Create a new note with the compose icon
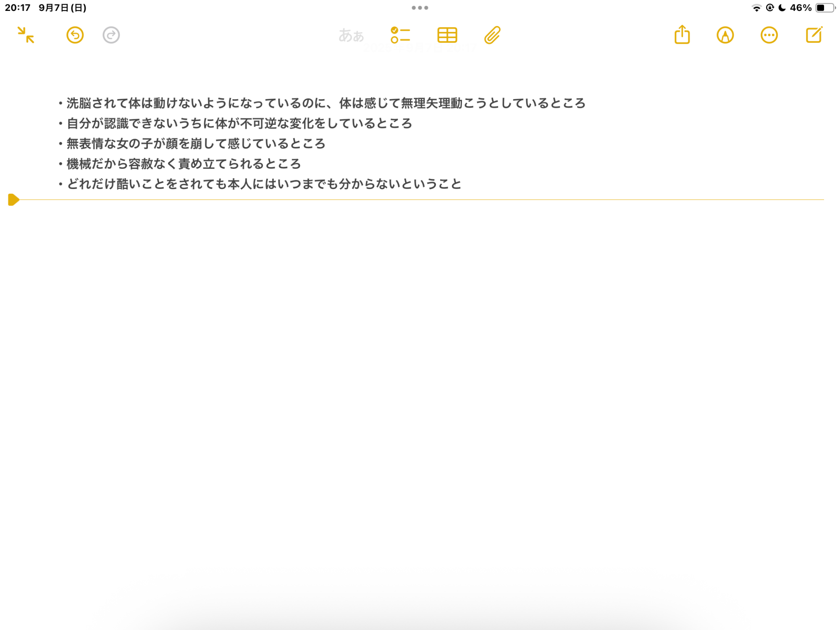Image resolution: width=840 pixels, height=630 pixels. [814, 35]
